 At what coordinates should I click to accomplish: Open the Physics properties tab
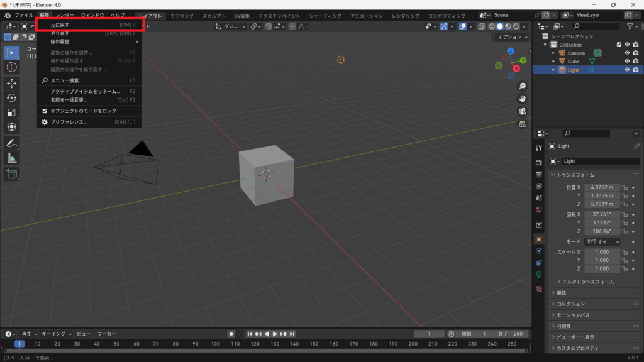coord(539,251)
